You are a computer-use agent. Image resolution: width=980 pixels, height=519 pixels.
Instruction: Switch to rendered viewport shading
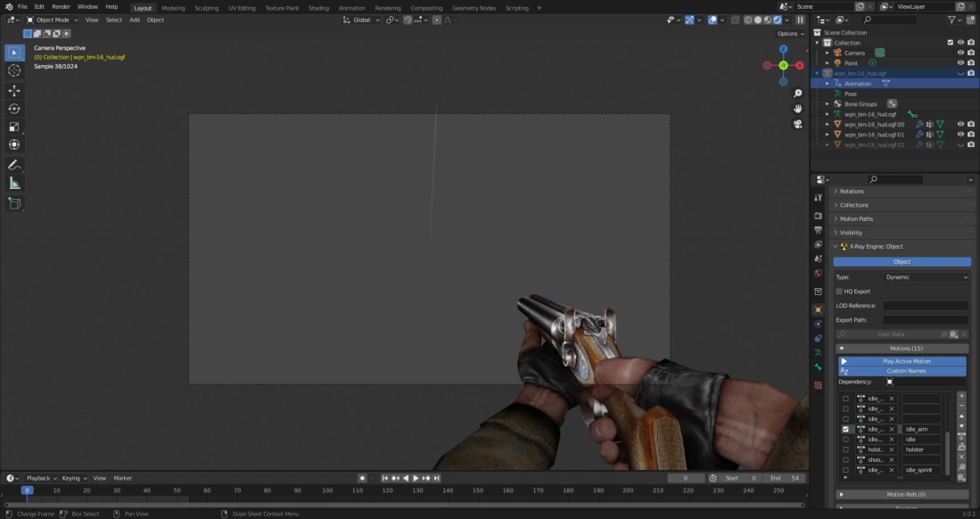coord(778,20)
